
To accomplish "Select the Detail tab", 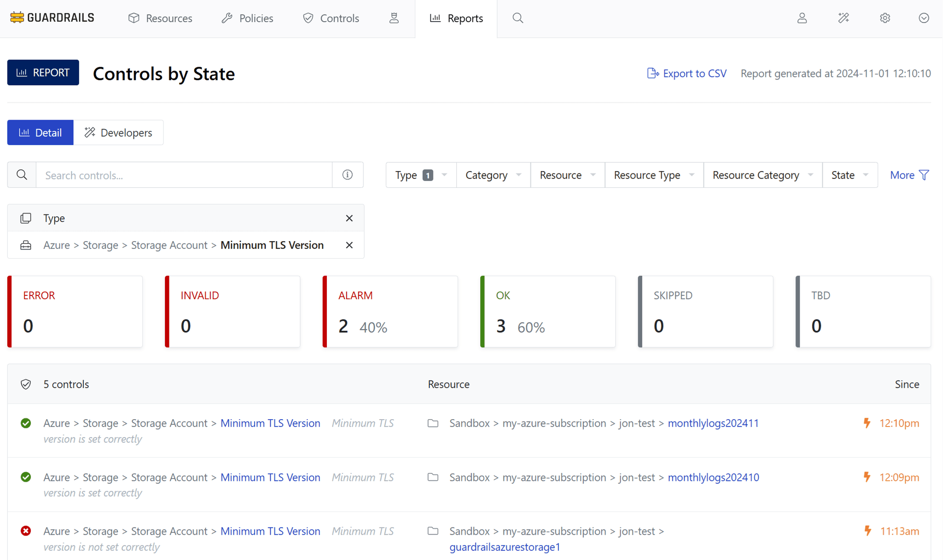I will click(x=40, y=133).
